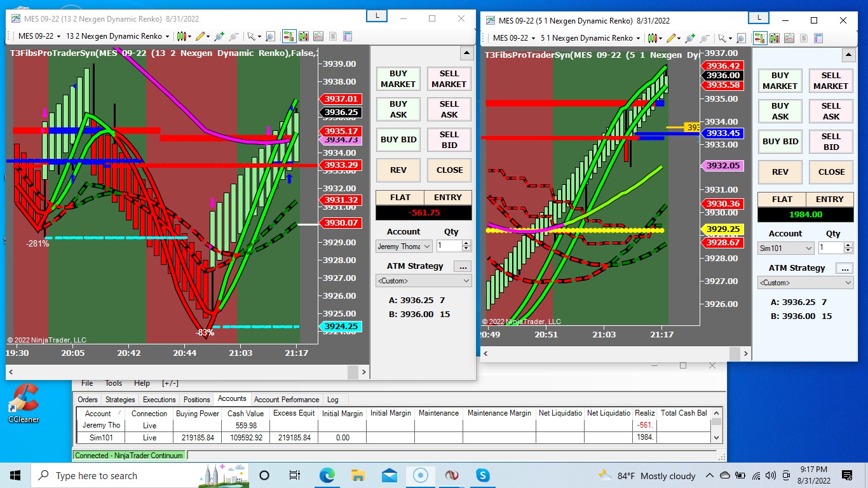Switch to the Account Performance tab
This screenshot has height=488, width=868.
click(x=287, y=400)
